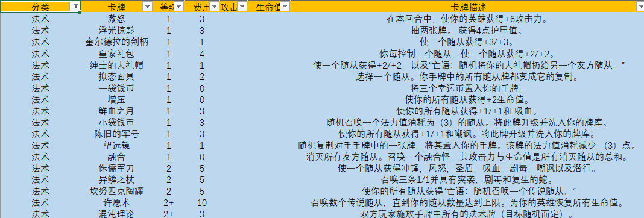644x218 pixels.
Task: Click the 侏儒军刀 card name cell
Action: (117, 169)
